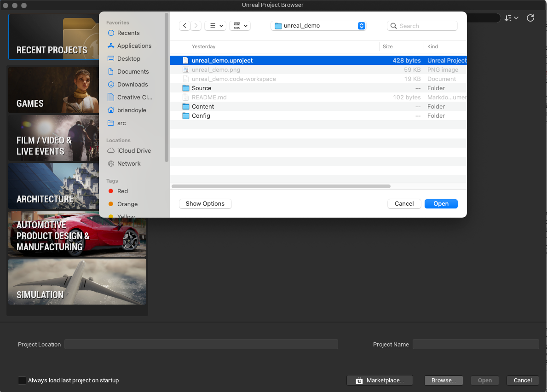Select Recents in the Favorites sidebar

pos(128,33)
